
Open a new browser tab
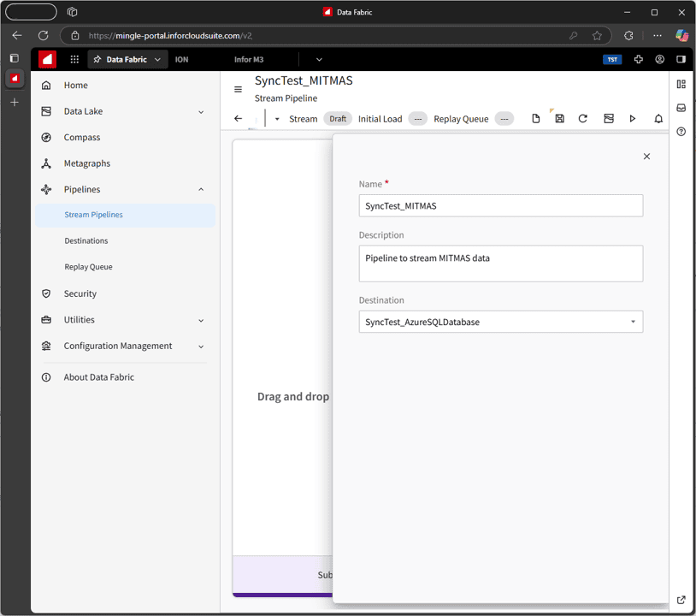[x=15, y=103]
